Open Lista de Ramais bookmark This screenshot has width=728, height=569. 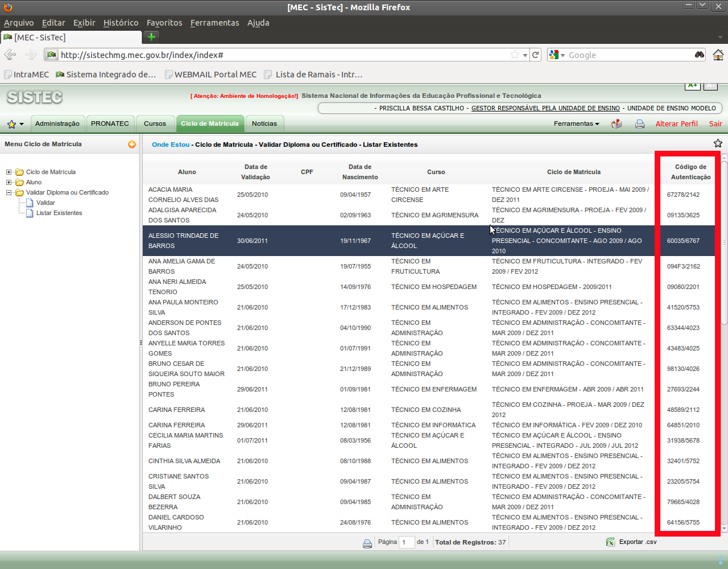tap(313, 75)
